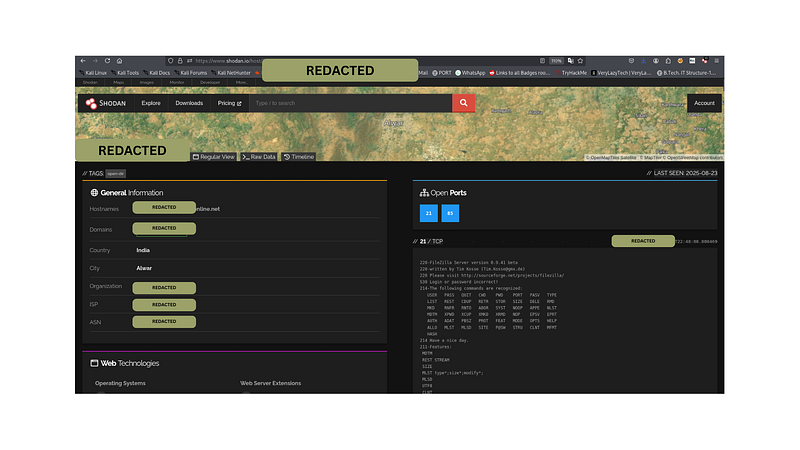Click the translate page icon

(x=570, y=61)
